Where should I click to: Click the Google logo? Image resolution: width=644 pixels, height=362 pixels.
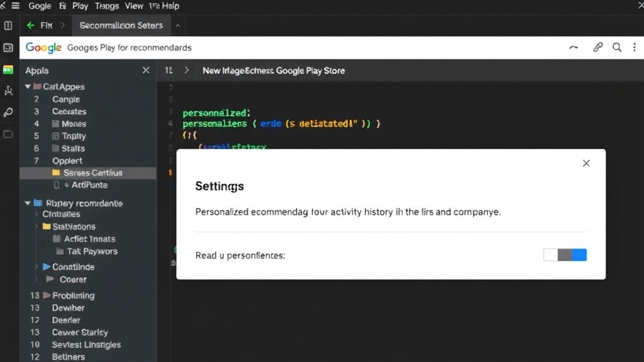43,48
